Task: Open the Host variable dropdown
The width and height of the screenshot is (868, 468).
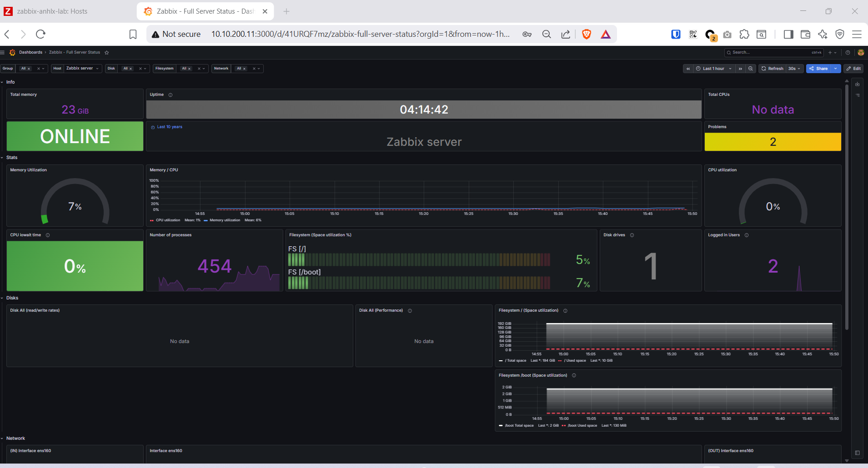Action: (82, 69)
